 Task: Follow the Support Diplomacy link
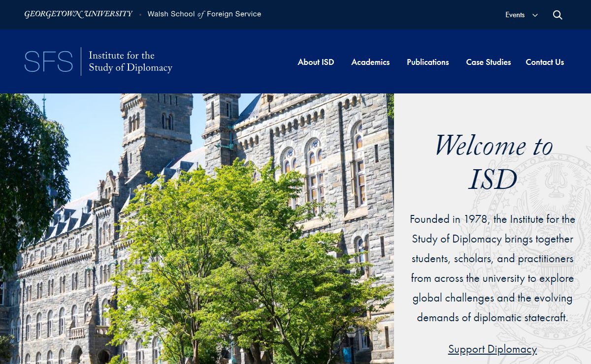click(x=492, y=349)
